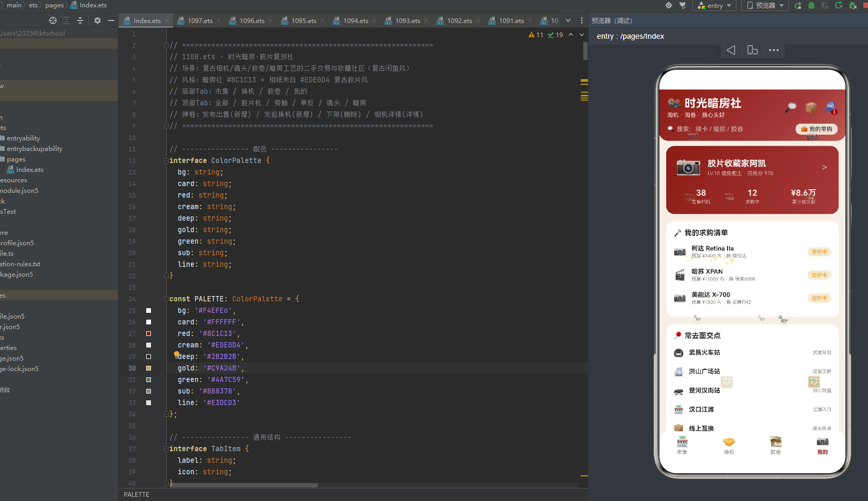Click the attach debugger bug-arrow icon
Screen dimensions: 868x501
pyautogui.click(x=853, y=5)
